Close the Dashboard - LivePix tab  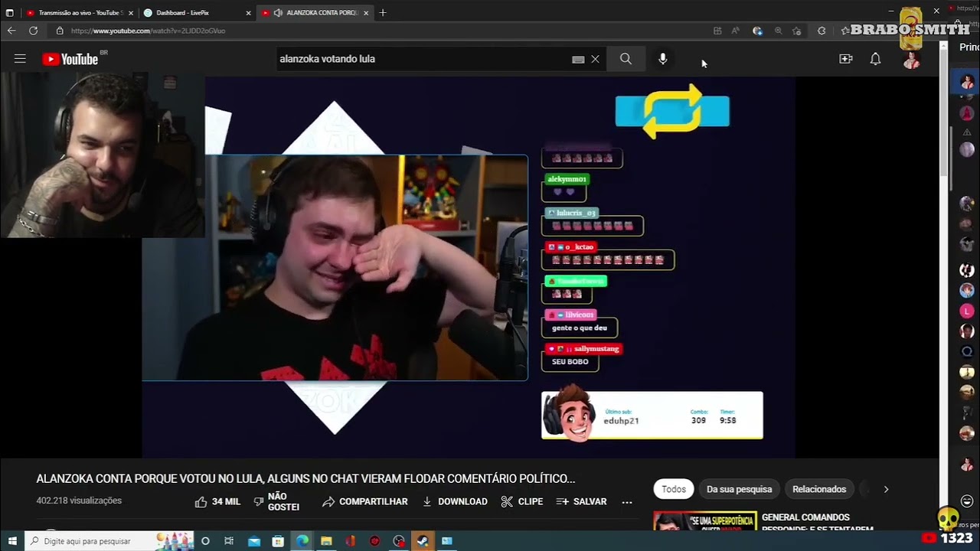coord(248,13)
